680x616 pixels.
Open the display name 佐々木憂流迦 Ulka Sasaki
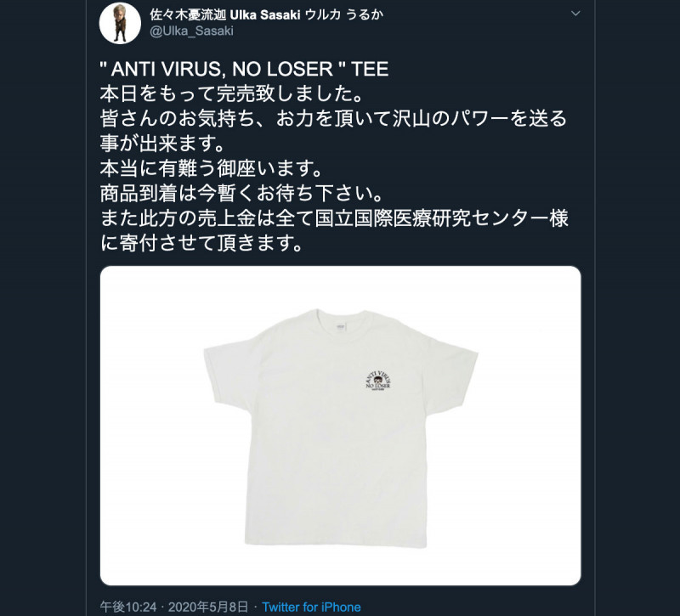pos(225,14)
